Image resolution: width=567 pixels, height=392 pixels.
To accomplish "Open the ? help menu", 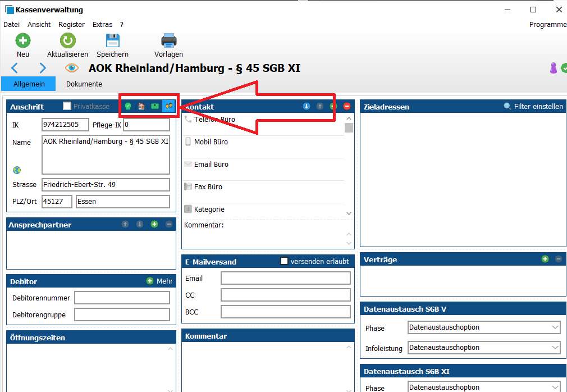I will tap(121, 25).
